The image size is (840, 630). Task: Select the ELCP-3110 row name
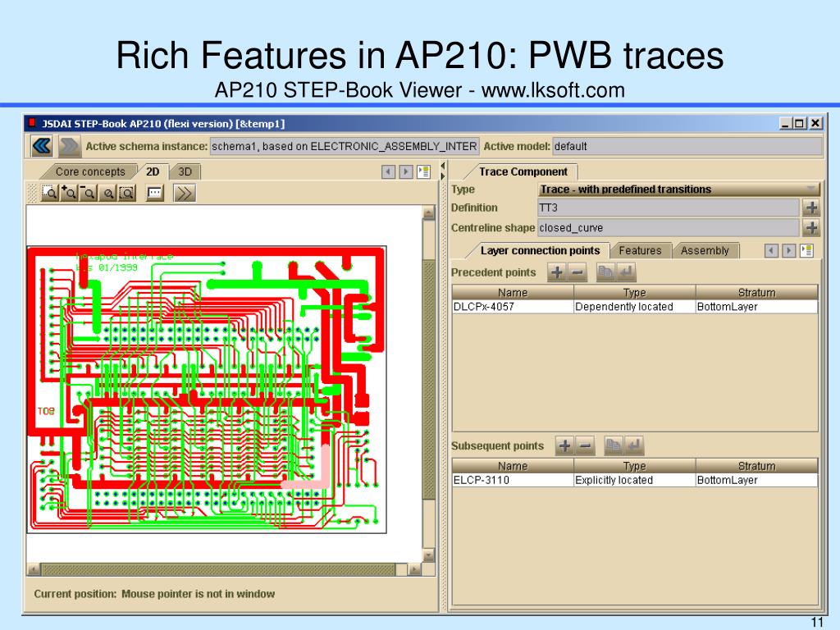pyautogui.click(x=513, y=480)
